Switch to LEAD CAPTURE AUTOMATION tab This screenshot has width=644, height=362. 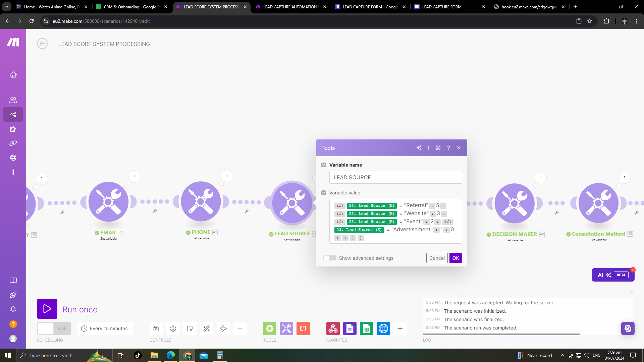click(x=289, y=7)
